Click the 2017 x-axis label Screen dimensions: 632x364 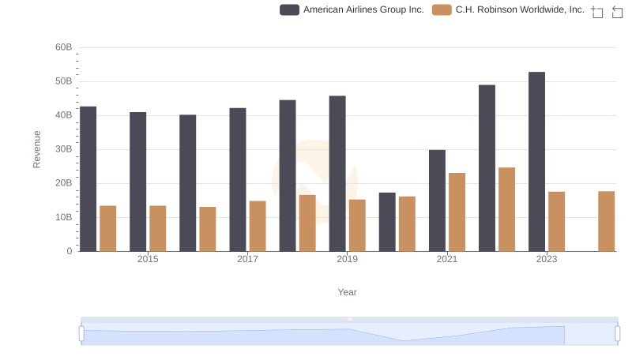click(247, 259)
